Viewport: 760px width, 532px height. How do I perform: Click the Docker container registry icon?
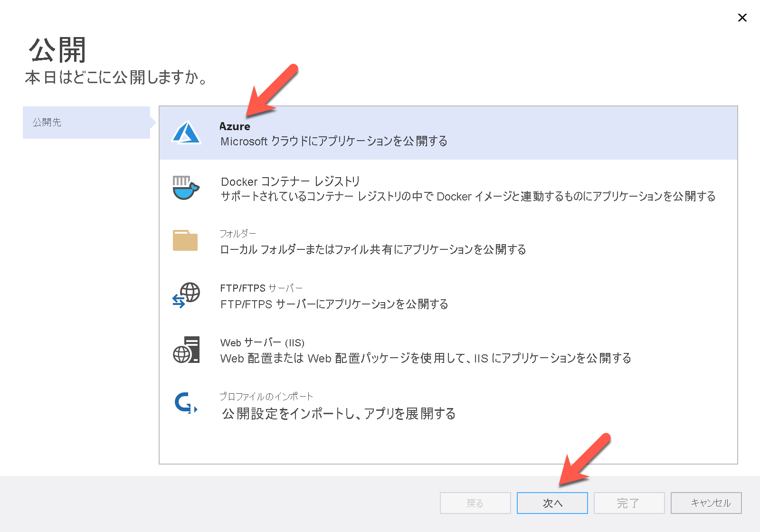click(186, 188)
